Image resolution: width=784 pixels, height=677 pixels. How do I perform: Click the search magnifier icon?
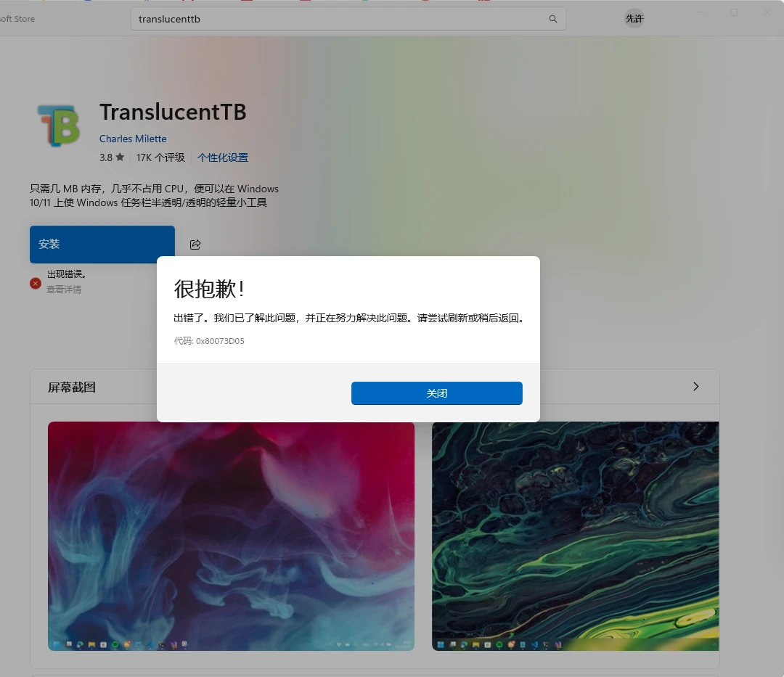552,19
